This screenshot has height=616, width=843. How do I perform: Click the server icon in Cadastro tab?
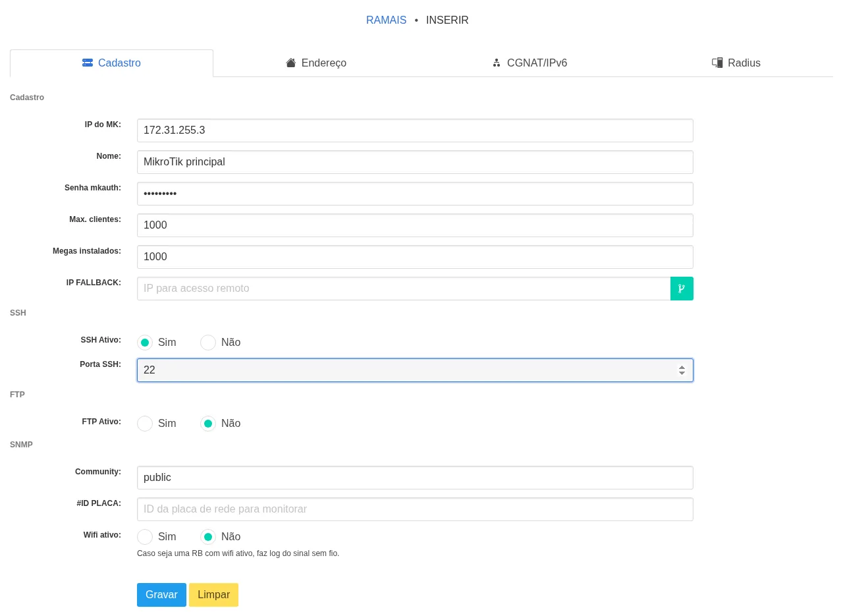click(x=88, y=63)
